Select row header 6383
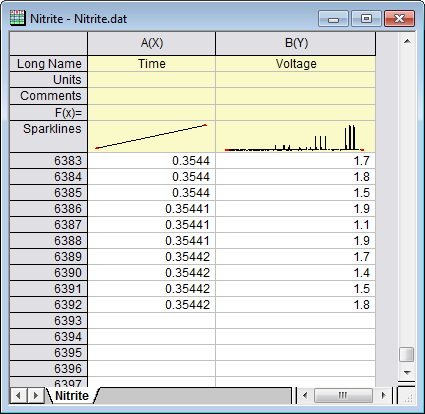Screen dimensions: 425x414 tap(49, 161)
